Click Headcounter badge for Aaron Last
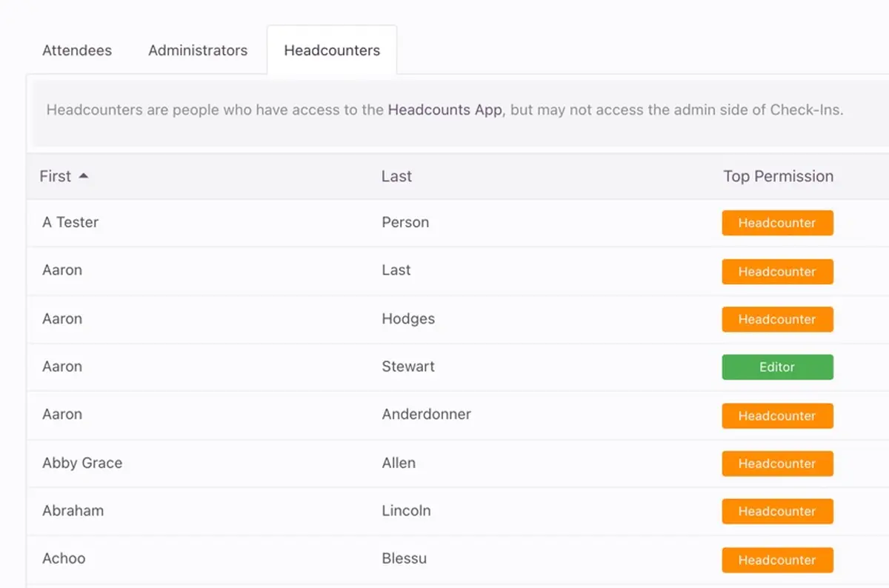This screenshot has height=588, width=889. click(x=778, y=272)
